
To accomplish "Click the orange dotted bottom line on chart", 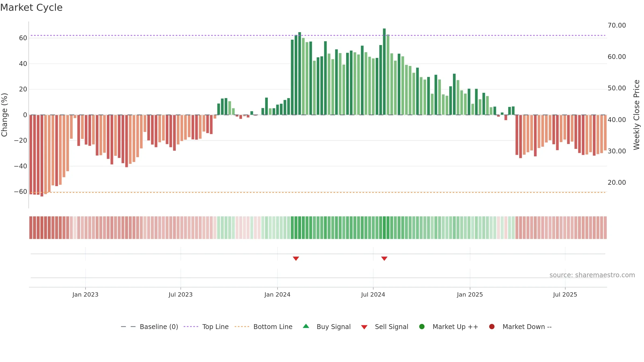I will point(318,192).
